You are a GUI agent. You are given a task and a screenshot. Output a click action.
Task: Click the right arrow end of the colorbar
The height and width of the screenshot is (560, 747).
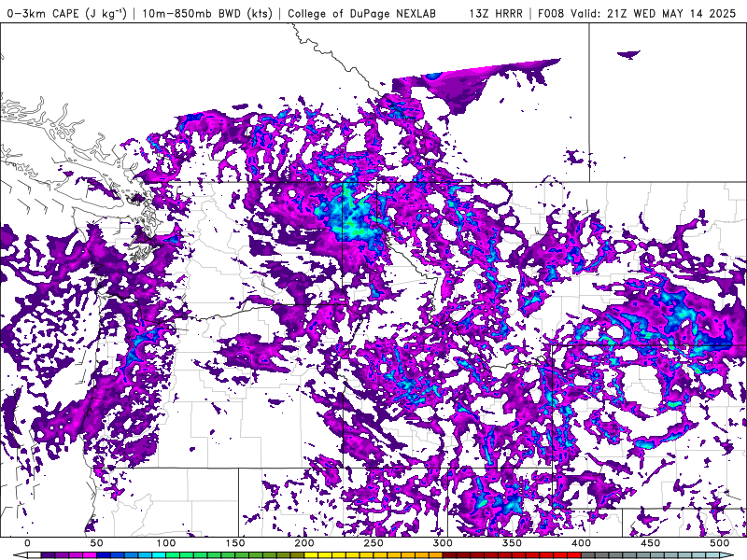(x=726, y=555)
